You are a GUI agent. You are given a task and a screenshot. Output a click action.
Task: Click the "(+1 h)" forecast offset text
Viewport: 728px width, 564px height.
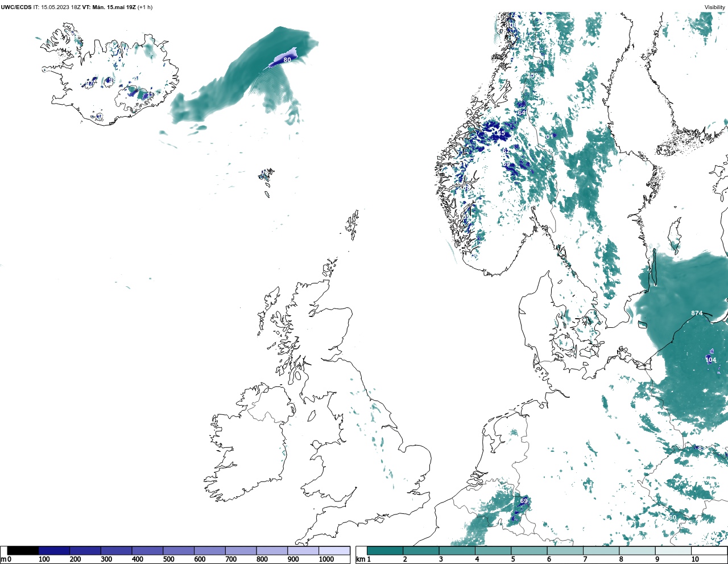pyautogui.click(x=145, y=7)
